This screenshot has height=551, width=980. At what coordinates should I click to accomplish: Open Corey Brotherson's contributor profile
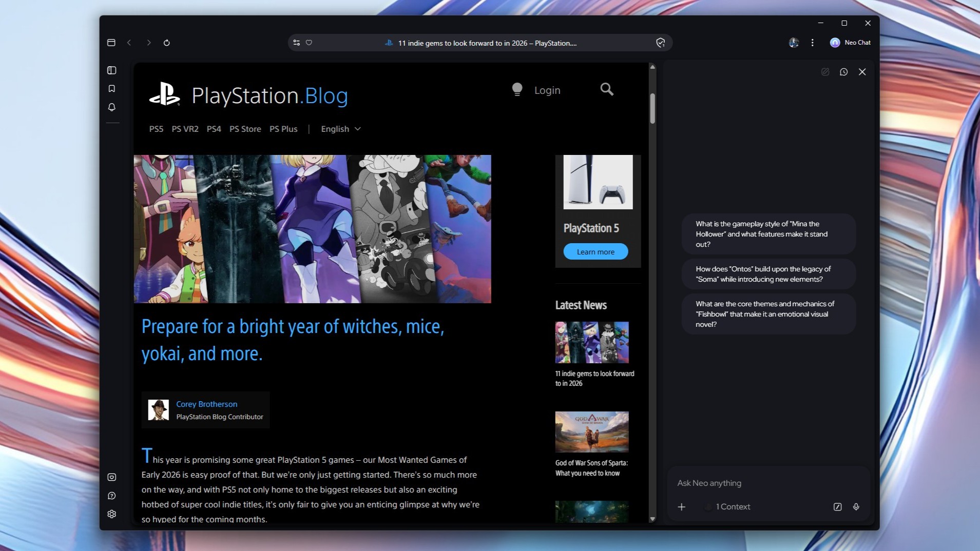tap(206, 404)
